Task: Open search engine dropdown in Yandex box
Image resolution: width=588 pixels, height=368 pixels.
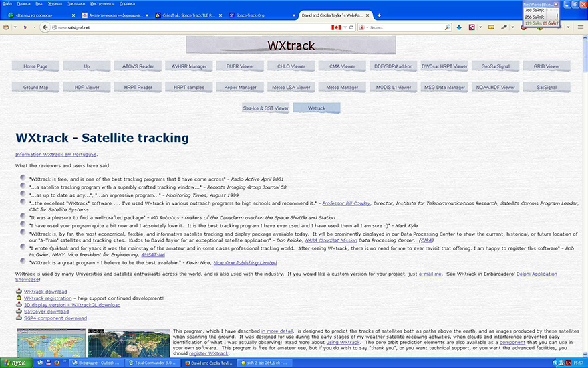Action: (x=367, y=27)
